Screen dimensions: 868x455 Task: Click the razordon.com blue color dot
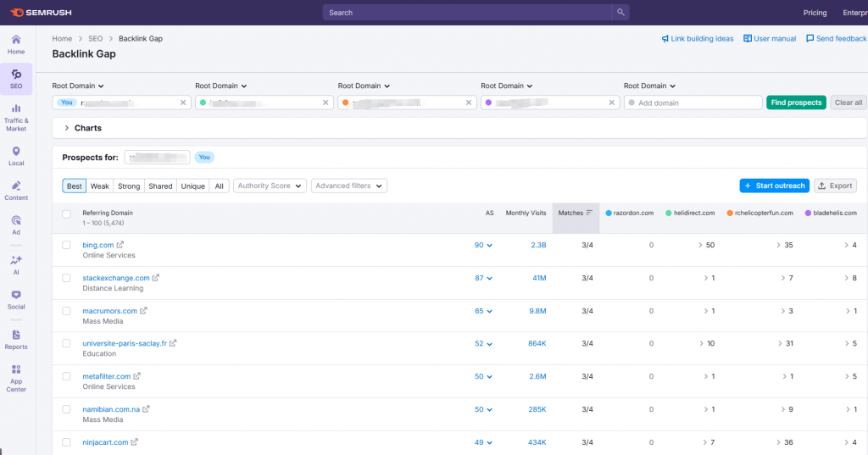click(x=609, y=213)
